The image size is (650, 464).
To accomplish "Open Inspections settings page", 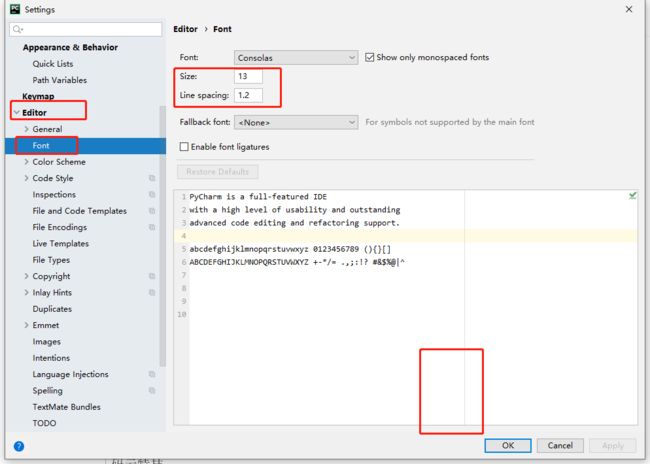I will (54, 194).
